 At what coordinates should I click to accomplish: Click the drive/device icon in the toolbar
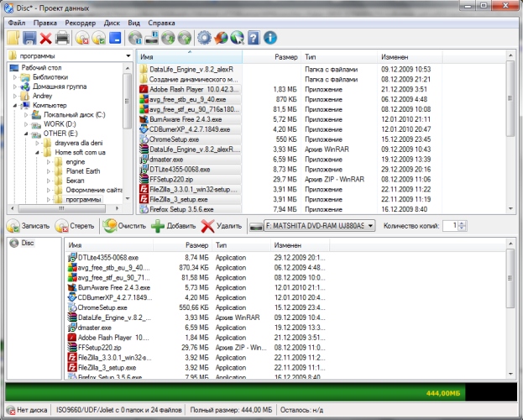152,38
